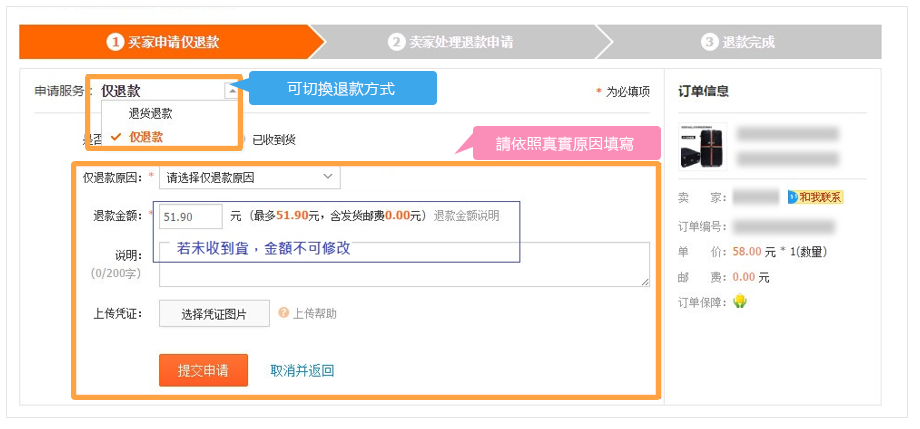Viewport: 920px width, 429px height.
Task: Click the 取消并返回 link
Action: point(302,370)
